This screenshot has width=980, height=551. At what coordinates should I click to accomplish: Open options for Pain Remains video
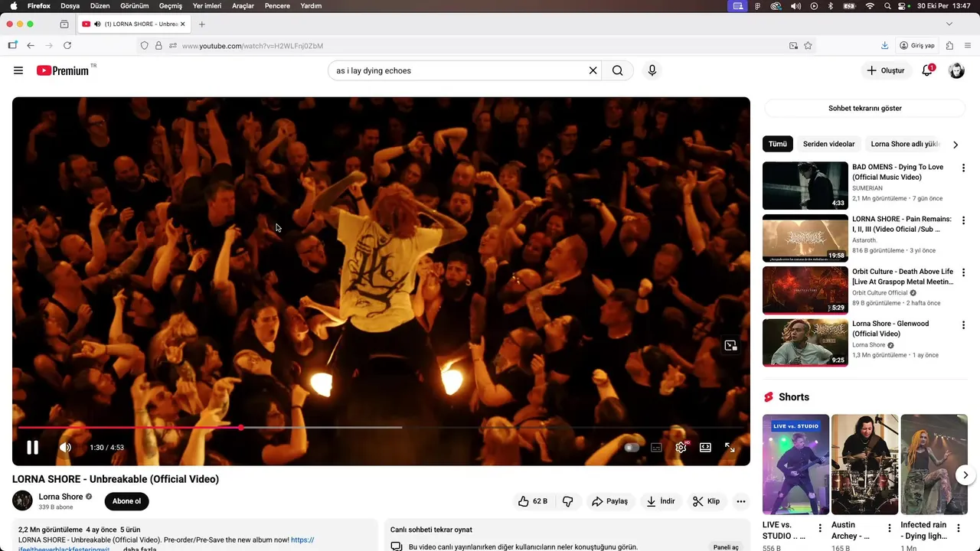(963, 220)
